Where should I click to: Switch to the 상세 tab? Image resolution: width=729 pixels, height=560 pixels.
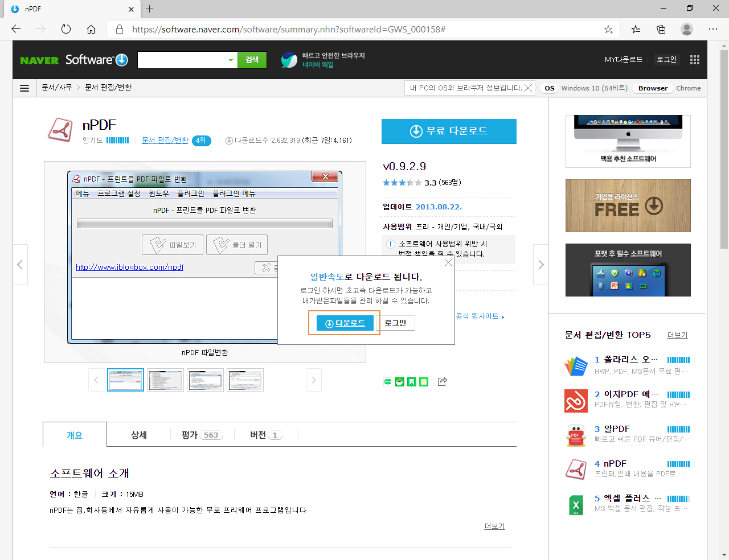click(139, 435)
